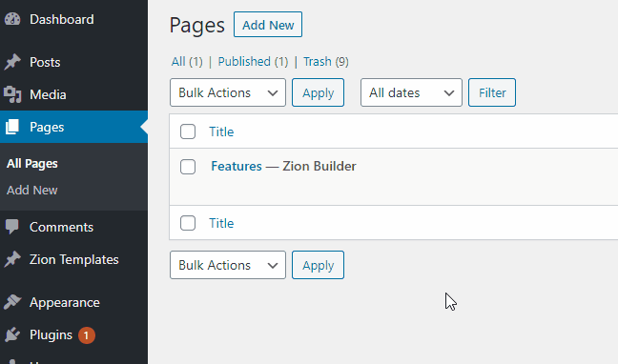This screenshot has width=618, height=364.
Task: Open the All dates dropdown
Action: point(411,92)
